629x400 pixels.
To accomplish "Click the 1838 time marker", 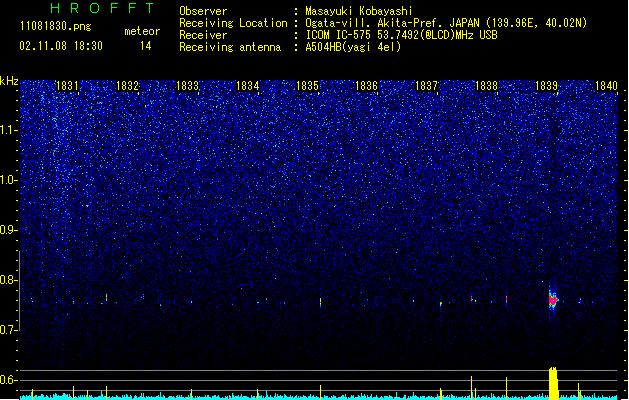I will click(486, 85).
